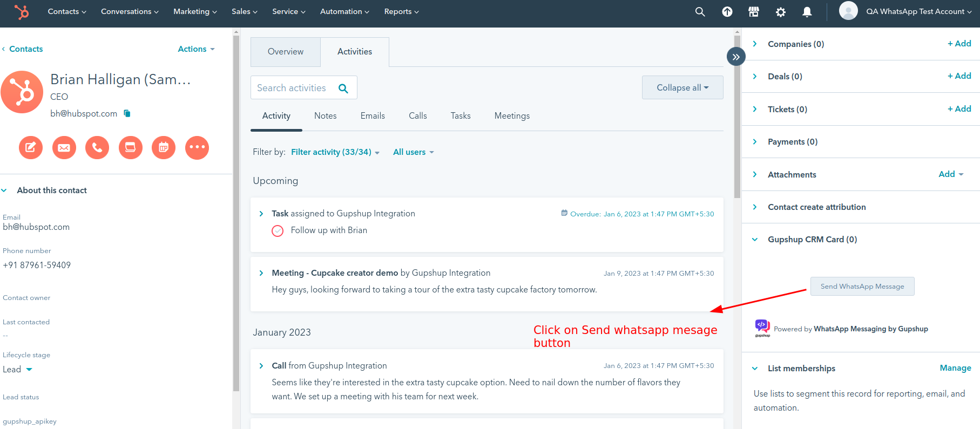This screenshot has height=429, width=980.
Task: Click the create note icon button
Action: [31, 147]
